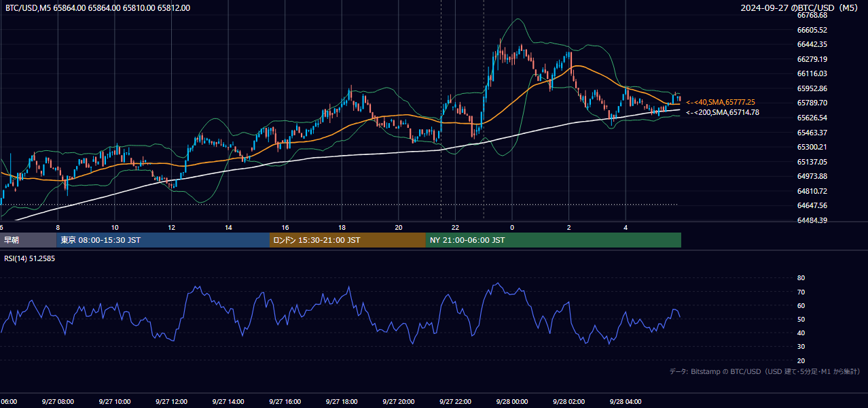Screen dimensions: 868x408
Task: Select the NY 21:00-06:00 JST session band
Action: point(554,240)
